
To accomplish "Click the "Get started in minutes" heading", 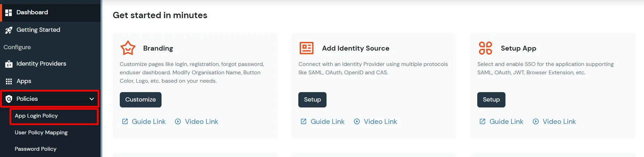I will coord(160,15).
